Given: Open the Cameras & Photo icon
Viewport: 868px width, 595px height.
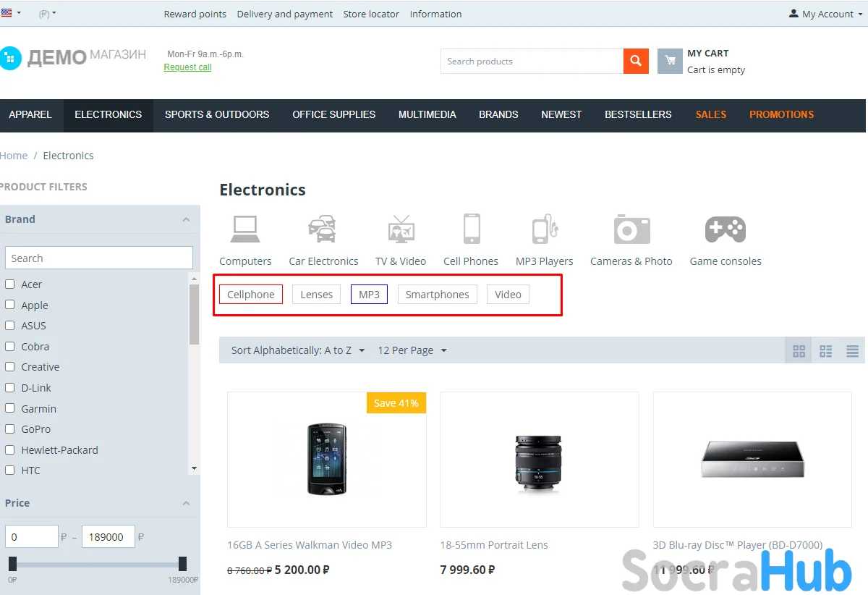Looking at the screenshot, I should pyautogui.click(x=631, y=229).
